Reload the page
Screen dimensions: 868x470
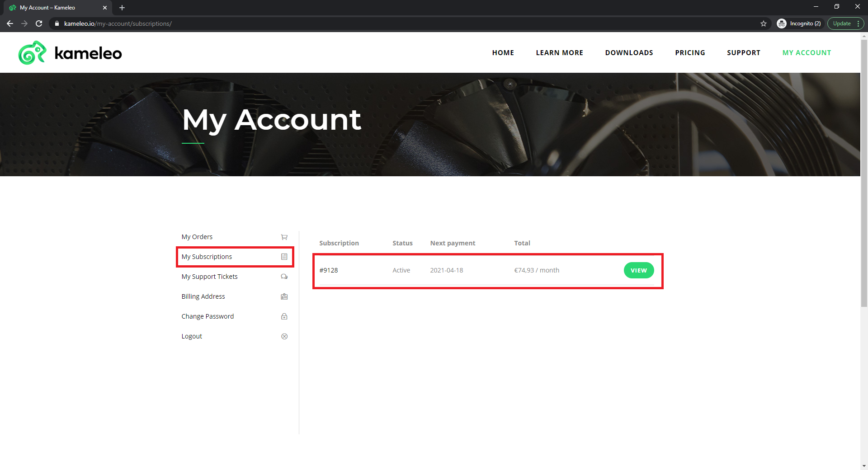(x=39, y=23)
